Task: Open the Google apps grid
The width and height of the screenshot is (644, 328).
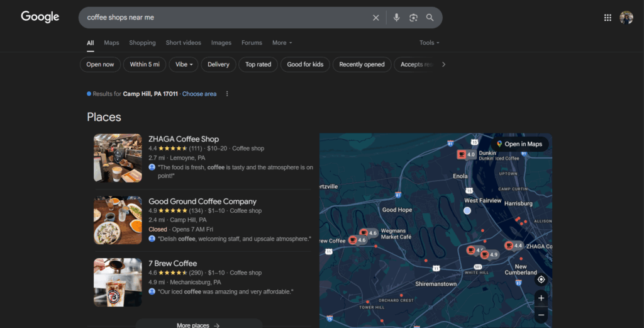Action: tap(608, 17)
